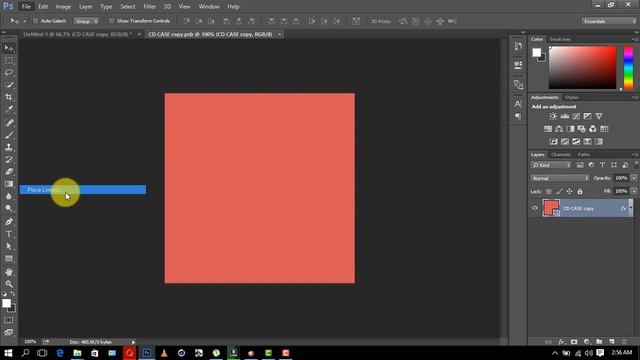The width and height of the screenshot is (640, 360).
Task: Select the Zoom tool in toolbox
Action: click(9, 284)
